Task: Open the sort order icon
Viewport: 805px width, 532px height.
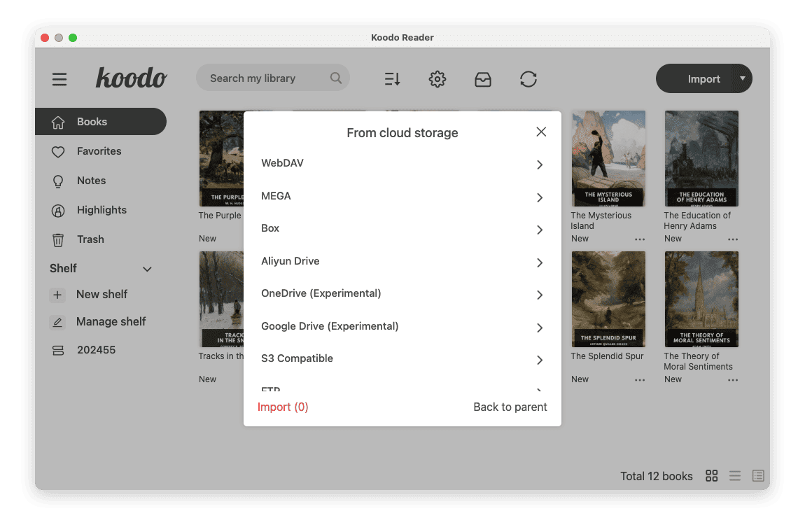Action: [x=392, y=79]
